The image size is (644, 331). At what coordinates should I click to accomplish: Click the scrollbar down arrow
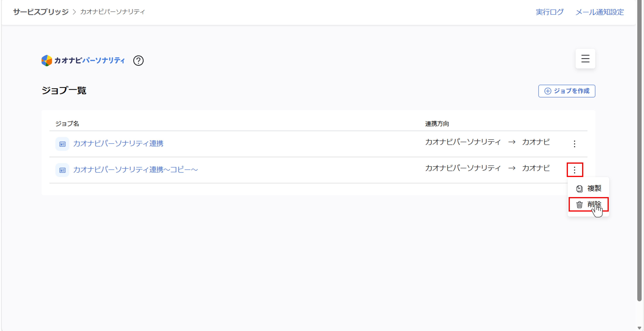(639, 328)
